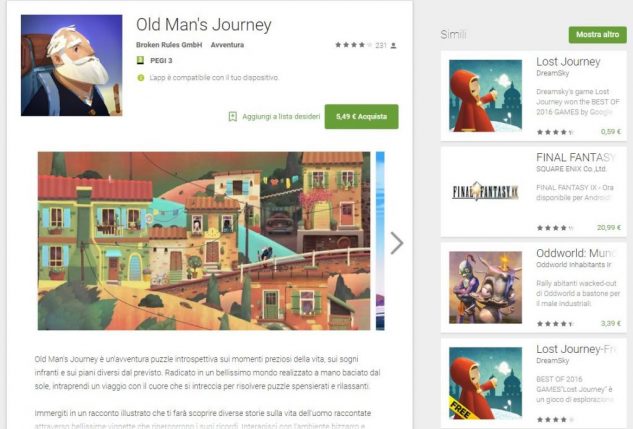Click the Oddworld 3,39 € price
This screenshot has width=633, height=429.
point(611,323)
